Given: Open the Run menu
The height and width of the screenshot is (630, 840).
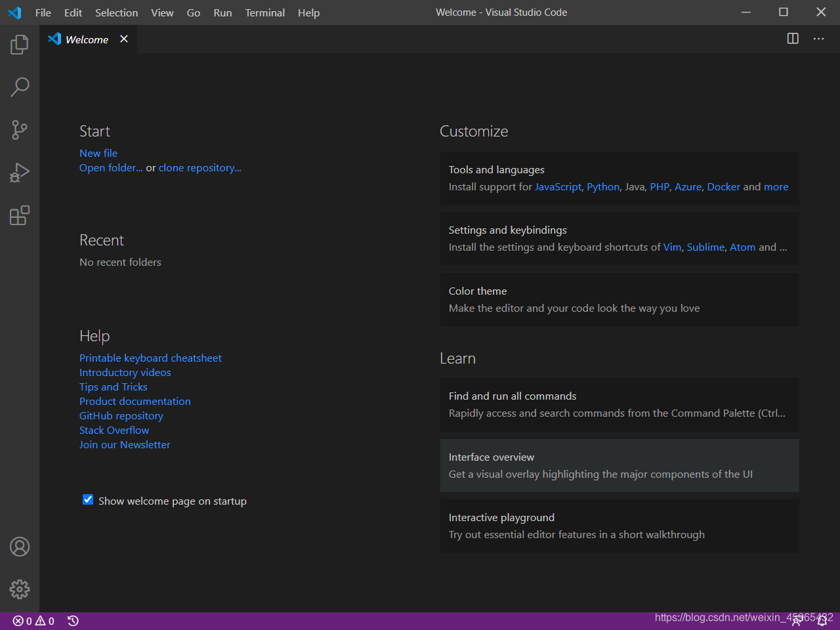Looking at the screenshot, I should coord(222,12).
